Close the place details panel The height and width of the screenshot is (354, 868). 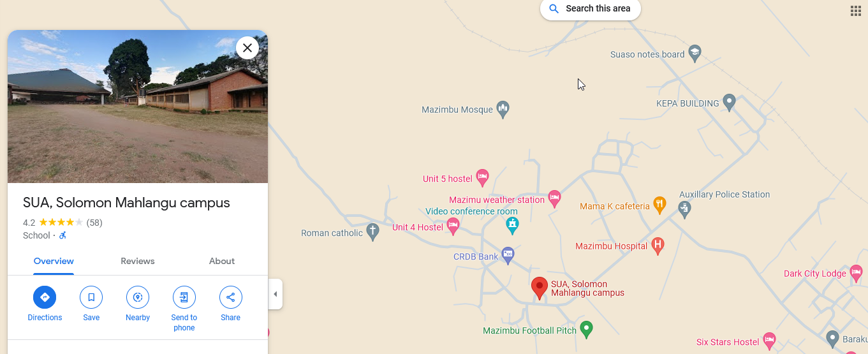coord(247,48)
